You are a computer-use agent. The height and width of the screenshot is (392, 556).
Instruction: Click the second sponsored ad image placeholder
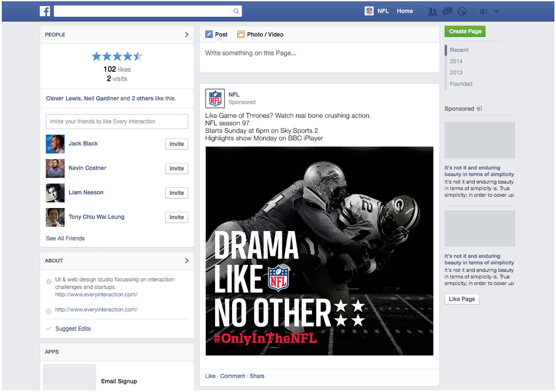pyautogui.click(x=480, y=228)
